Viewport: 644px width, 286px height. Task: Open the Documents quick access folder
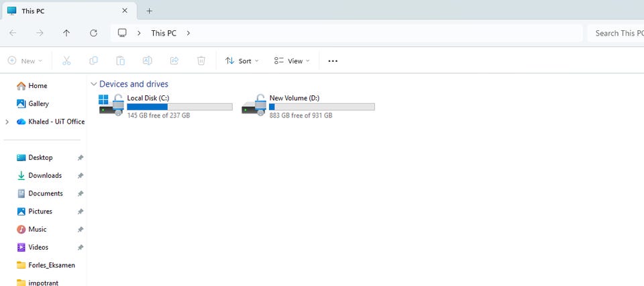40,193
